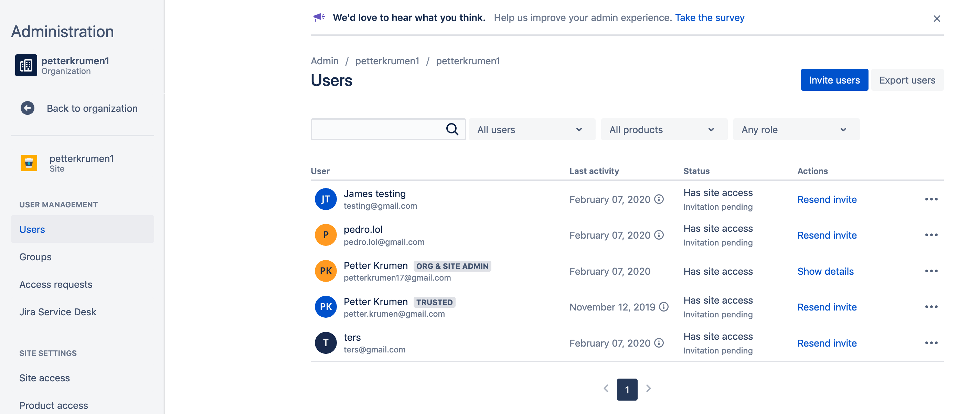The image size is (980, 414).
Task: Click the next page chevron icon
Action: (648, 389)
